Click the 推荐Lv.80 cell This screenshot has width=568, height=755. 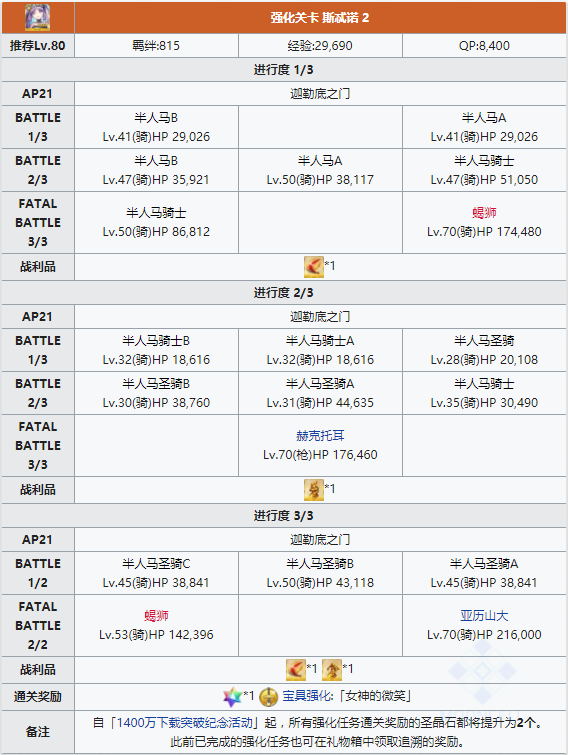[x=38, y=46]
